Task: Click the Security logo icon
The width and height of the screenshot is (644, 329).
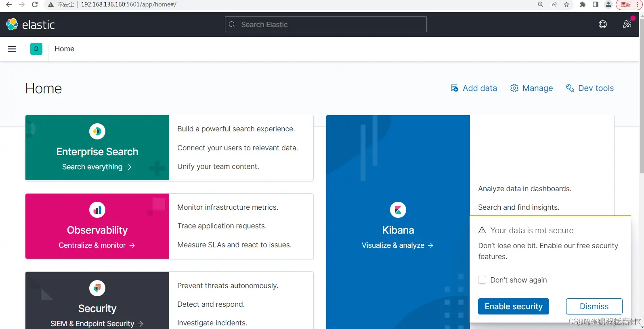Action: [97, 288]
